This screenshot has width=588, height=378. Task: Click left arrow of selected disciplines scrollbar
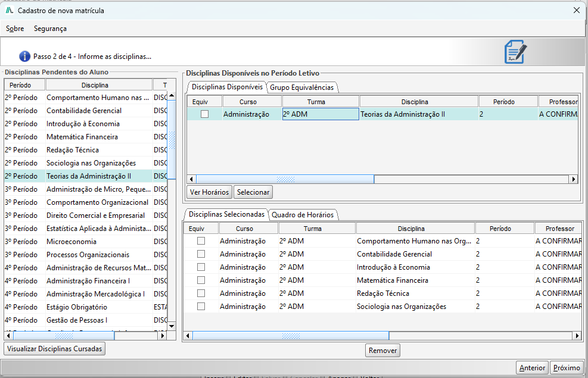tap(188, 336)
